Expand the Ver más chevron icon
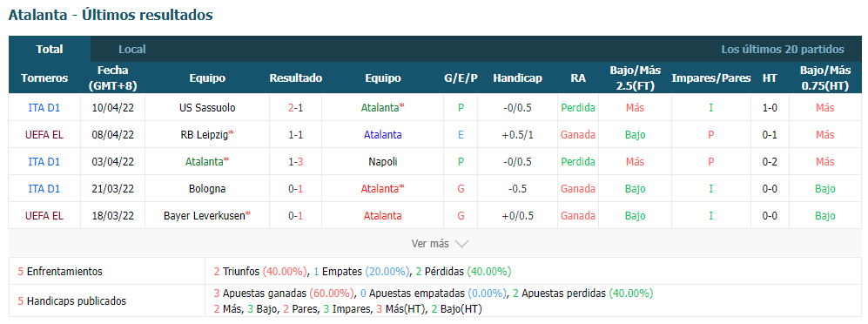Viewport: 868px width, 324px height. point(461,244)
